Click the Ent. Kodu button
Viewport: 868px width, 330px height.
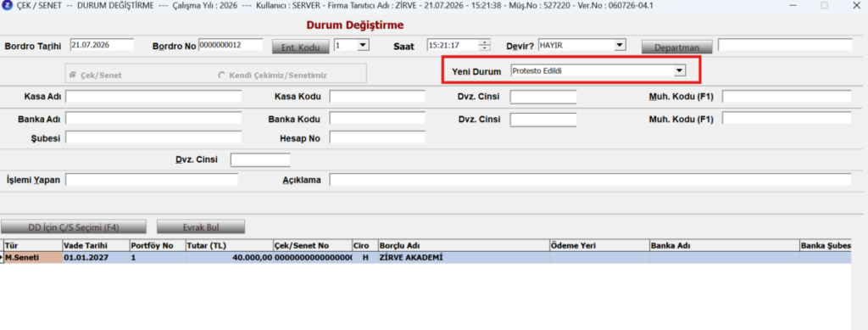point(301,47)
